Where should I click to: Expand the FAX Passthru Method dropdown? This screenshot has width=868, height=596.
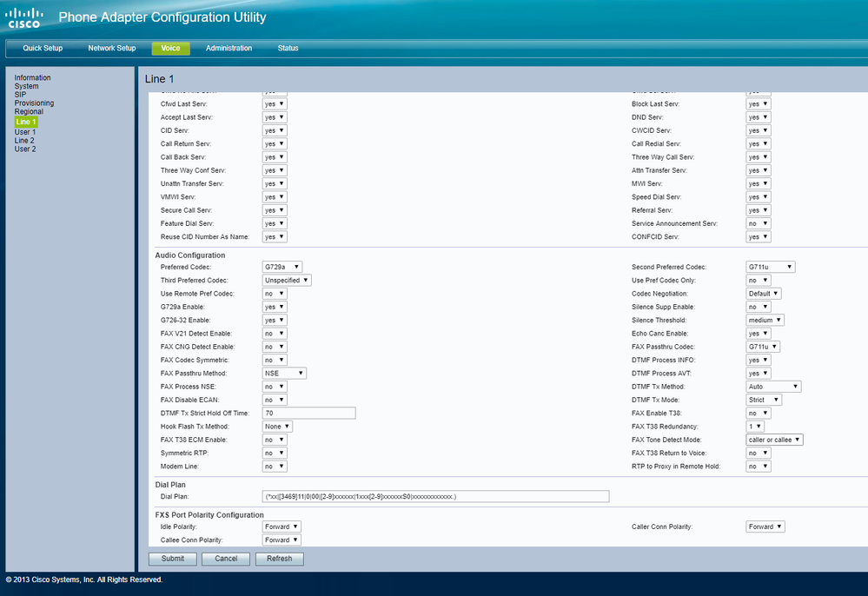click(x=284, y=374)
